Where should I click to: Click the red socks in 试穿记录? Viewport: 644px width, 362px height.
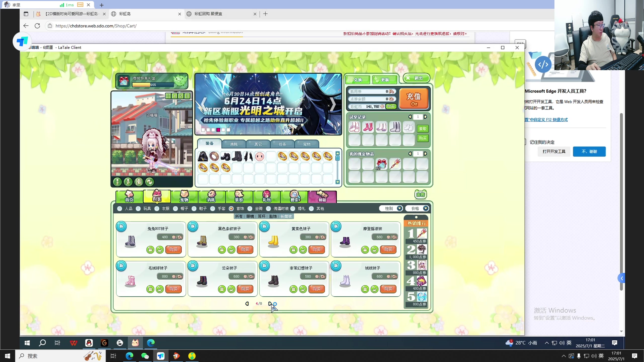click(368, 127)
